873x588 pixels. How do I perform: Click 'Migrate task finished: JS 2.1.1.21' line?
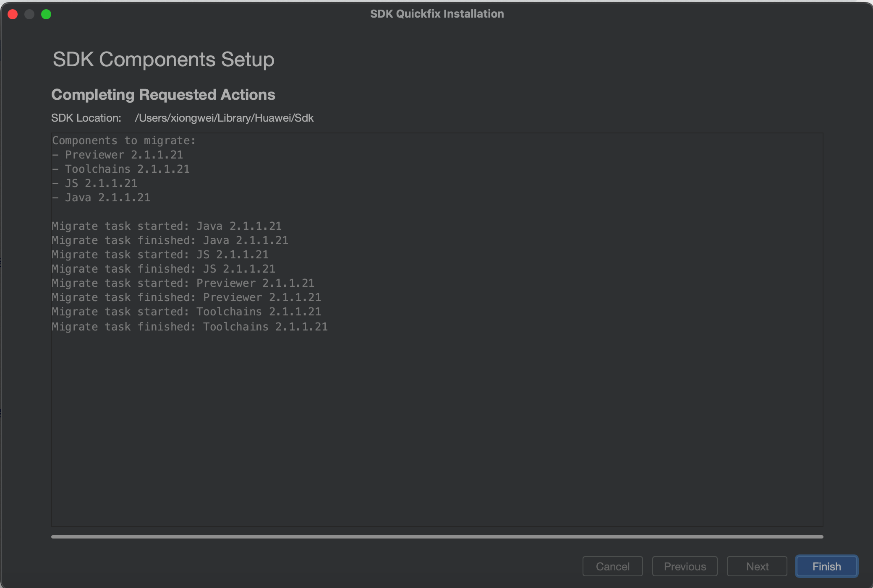pos(163,269)
